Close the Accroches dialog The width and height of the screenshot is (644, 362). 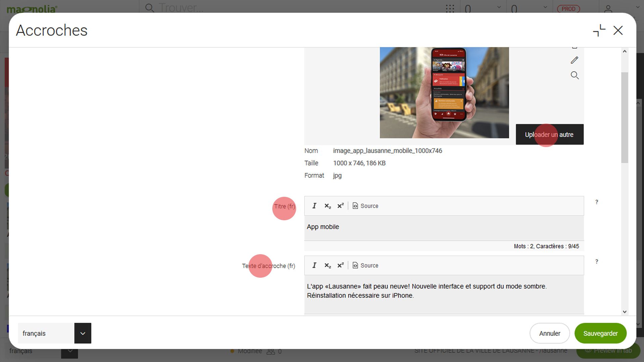tap(618, 31)
